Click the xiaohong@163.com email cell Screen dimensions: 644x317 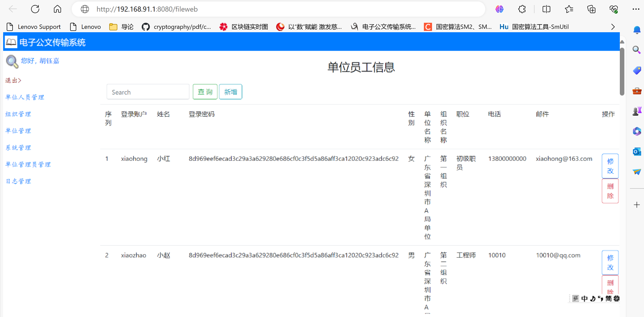(564, 159)
